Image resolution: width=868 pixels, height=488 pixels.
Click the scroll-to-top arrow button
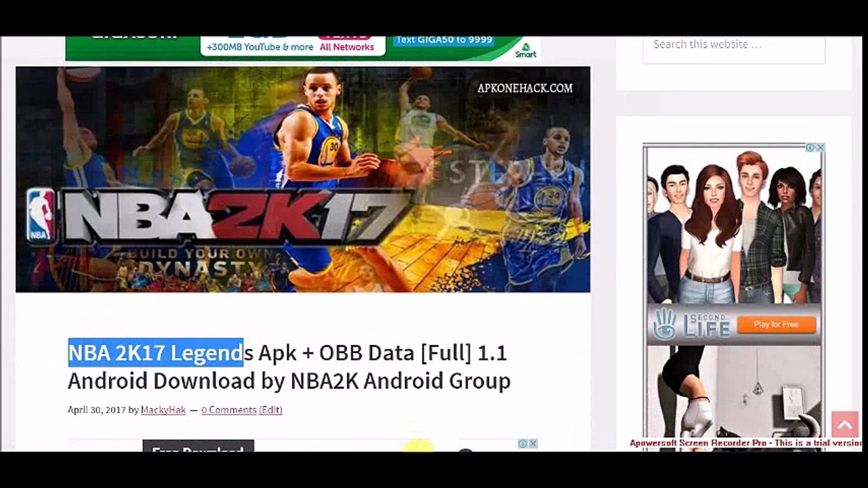[844, 425]
